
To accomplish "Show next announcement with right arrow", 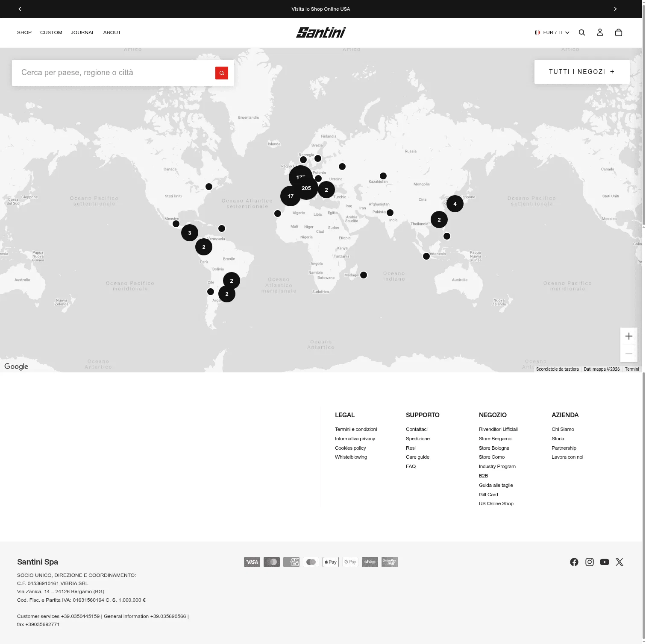I will click(x=615, y=9).
